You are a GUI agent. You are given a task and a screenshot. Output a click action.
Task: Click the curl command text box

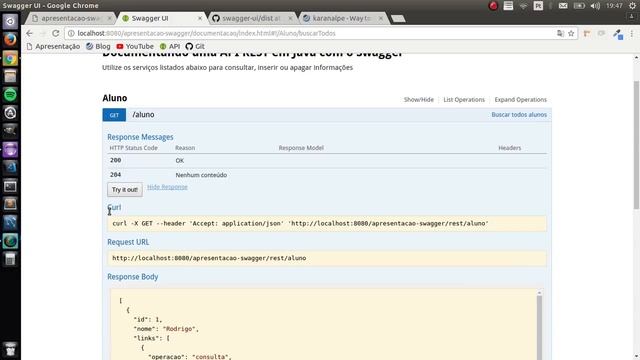[327, 224]
